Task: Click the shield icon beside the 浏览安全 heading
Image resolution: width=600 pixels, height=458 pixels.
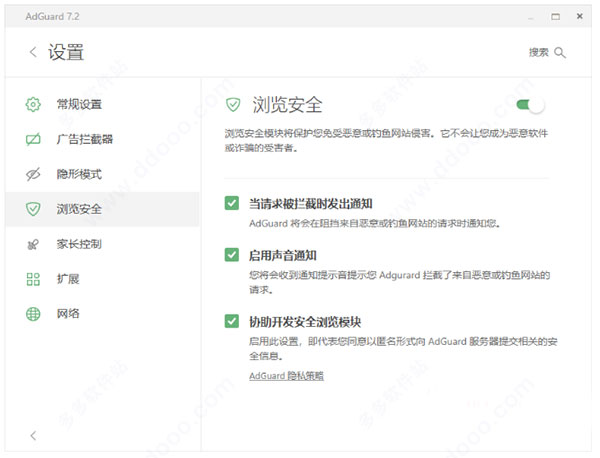Action: (233, 104)
